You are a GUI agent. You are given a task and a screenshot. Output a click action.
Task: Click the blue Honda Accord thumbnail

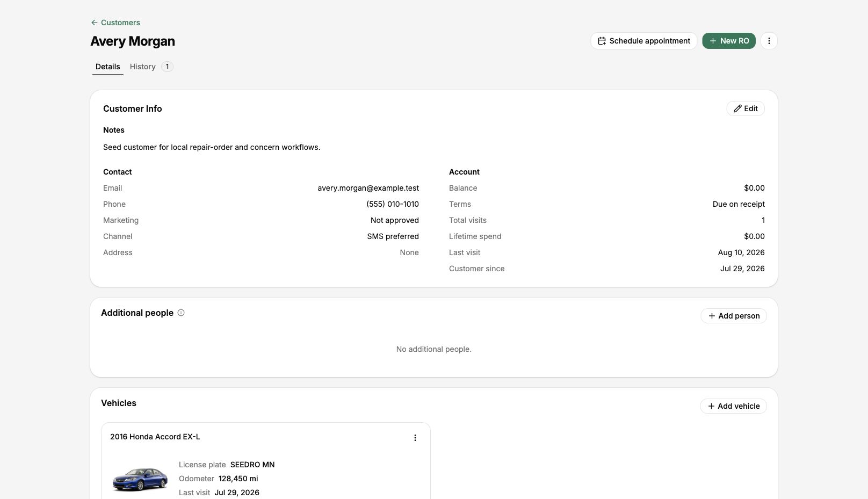click(140, 478)
